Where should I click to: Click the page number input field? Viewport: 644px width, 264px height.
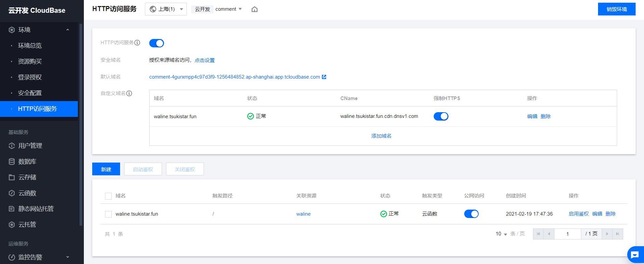(568, 234)
